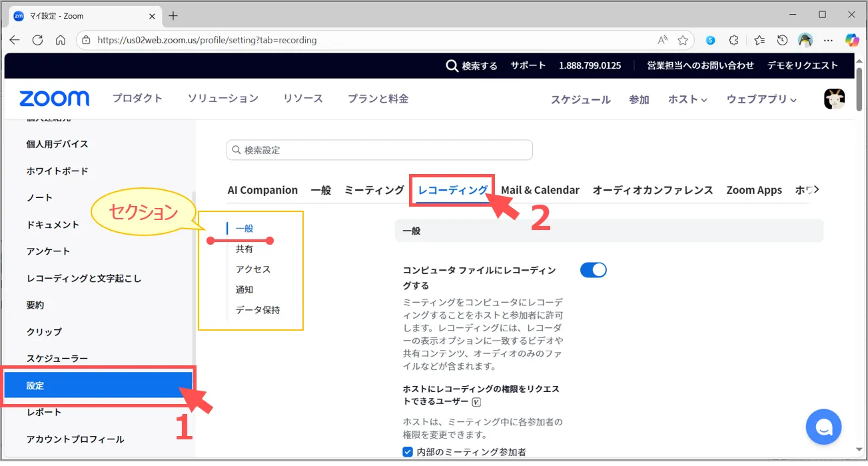Screen dimensions: 868x466
Task: Jump to the アクセス section
Action: pyautogui.click(x=253, y=269)
